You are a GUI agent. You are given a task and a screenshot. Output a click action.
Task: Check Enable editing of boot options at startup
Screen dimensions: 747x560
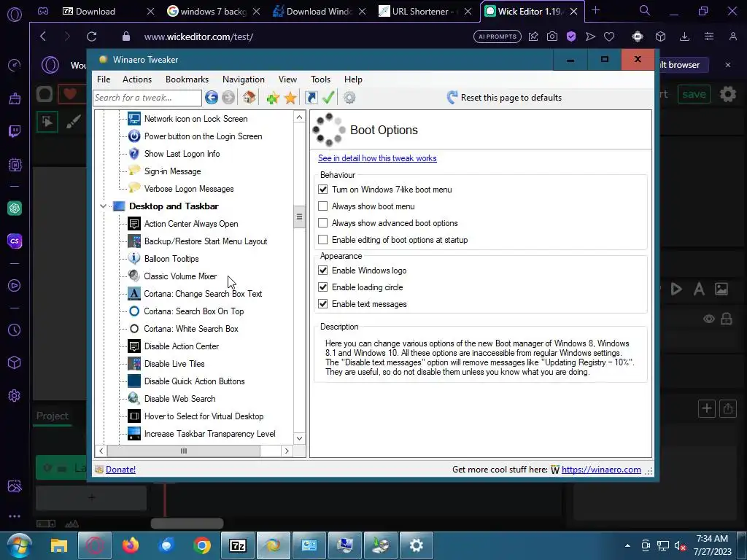coord(323,239)
